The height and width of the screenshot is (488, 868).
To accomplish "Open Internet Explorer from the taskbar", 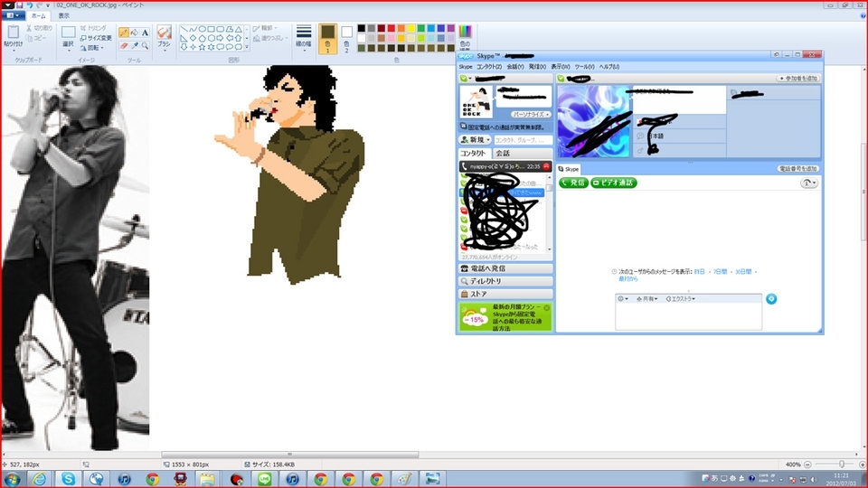I will pos(40,479).
